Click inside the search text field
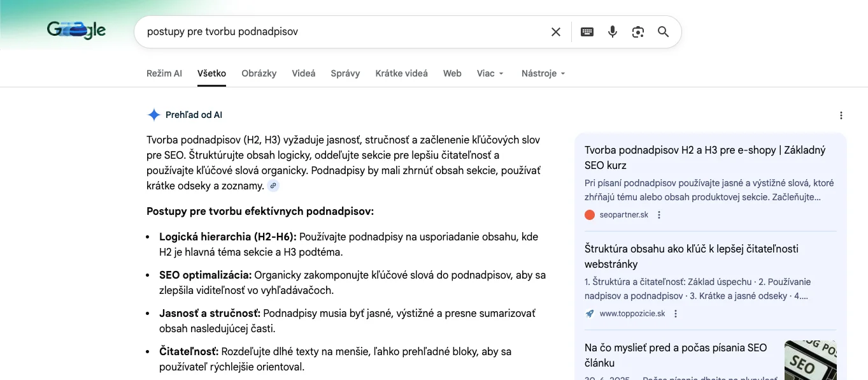The image size is (868, 380). [x=344, y=32]
